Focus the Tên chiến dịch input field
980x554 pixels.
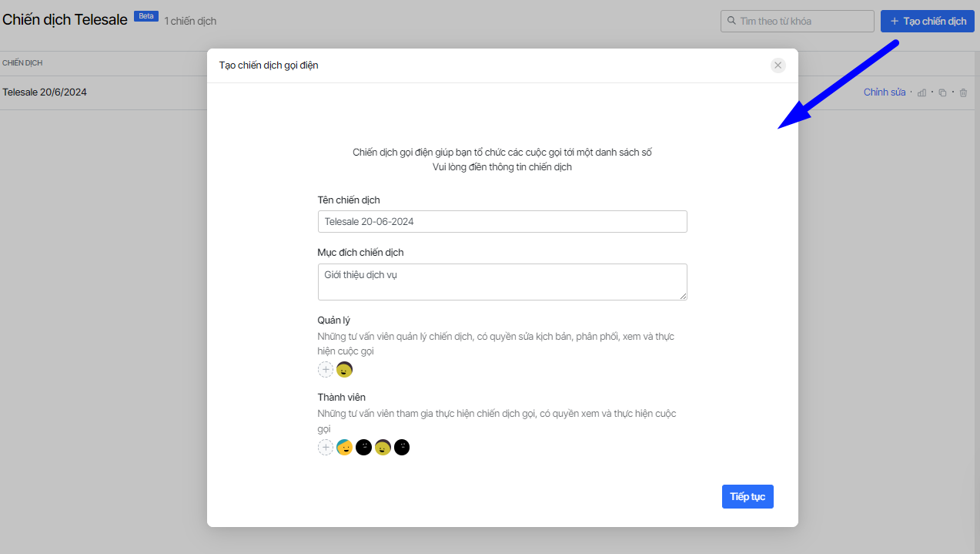pos(502,222)
